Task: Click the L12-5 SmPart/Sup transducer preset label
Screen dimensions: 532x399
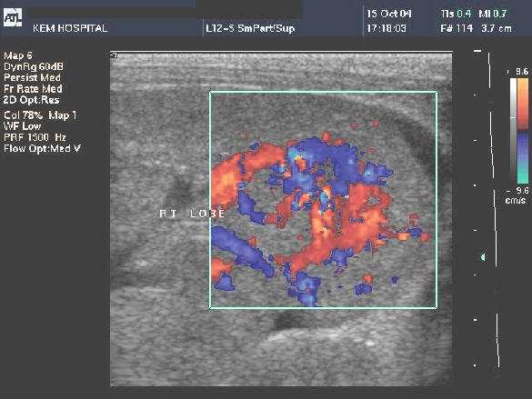Action: point(250,28)
